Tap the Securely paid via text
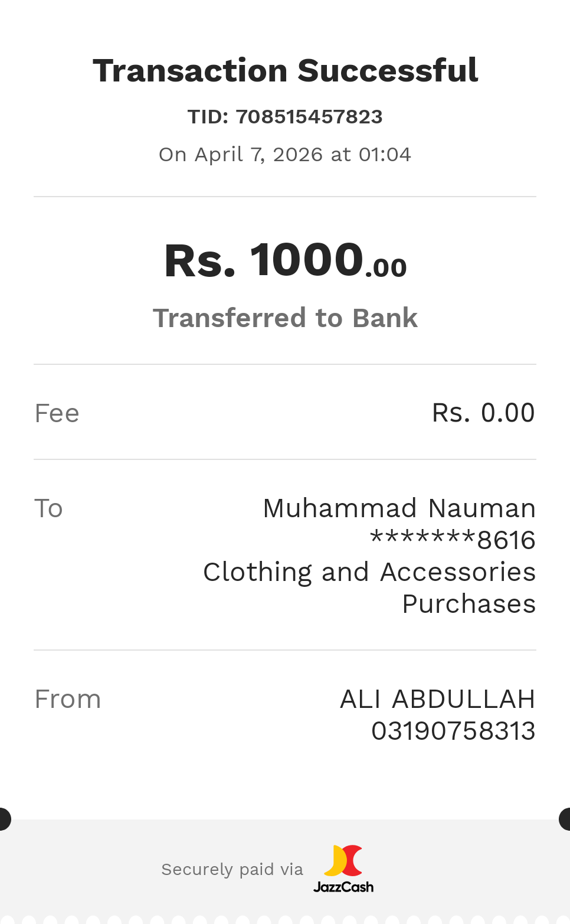570x924 pixels. click(x=232, y=870)
